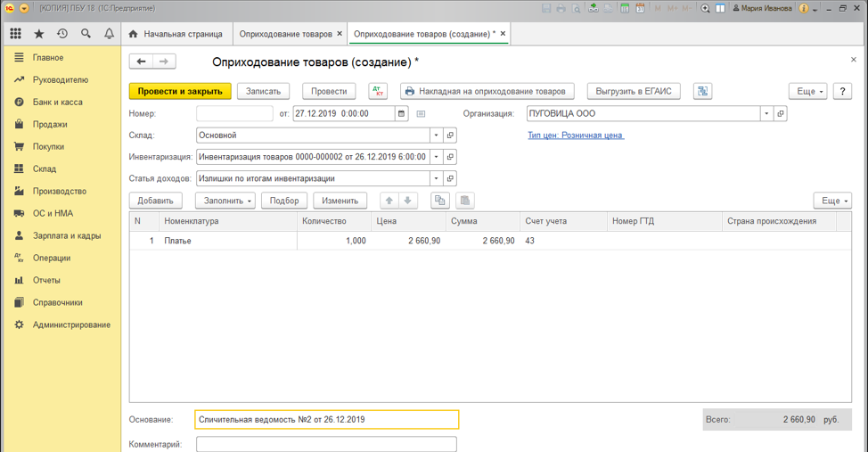Expand the Инвентаризация dropdown list
The height and width of the screenshot is (452, 868).
coord(436,157)
